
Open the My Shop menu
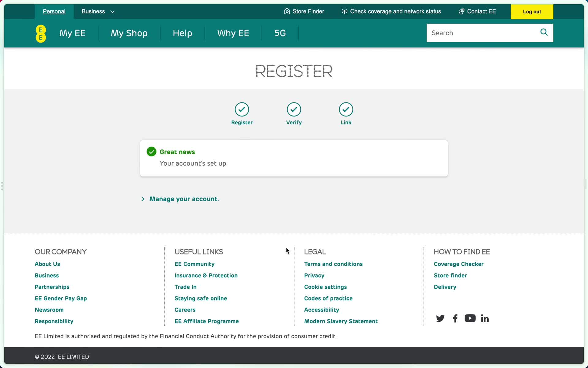coord(129,33)
